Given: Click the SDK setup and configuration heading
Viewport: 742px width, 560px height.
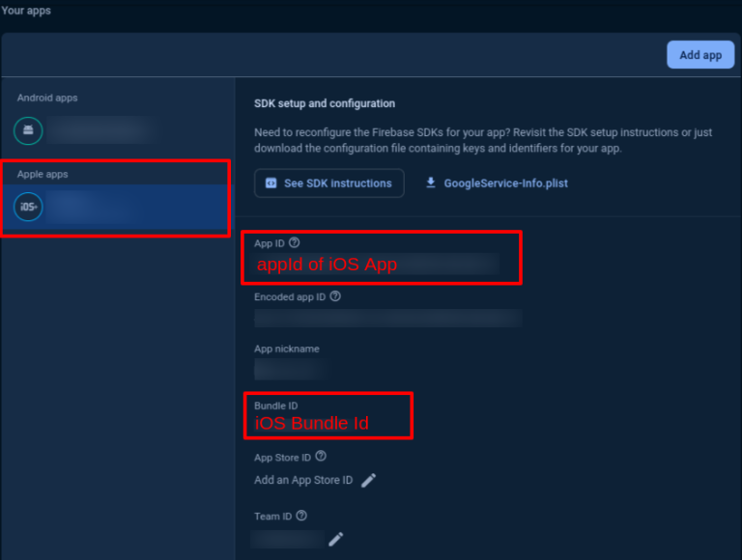Looking at the screenshot, I should 325,103.
